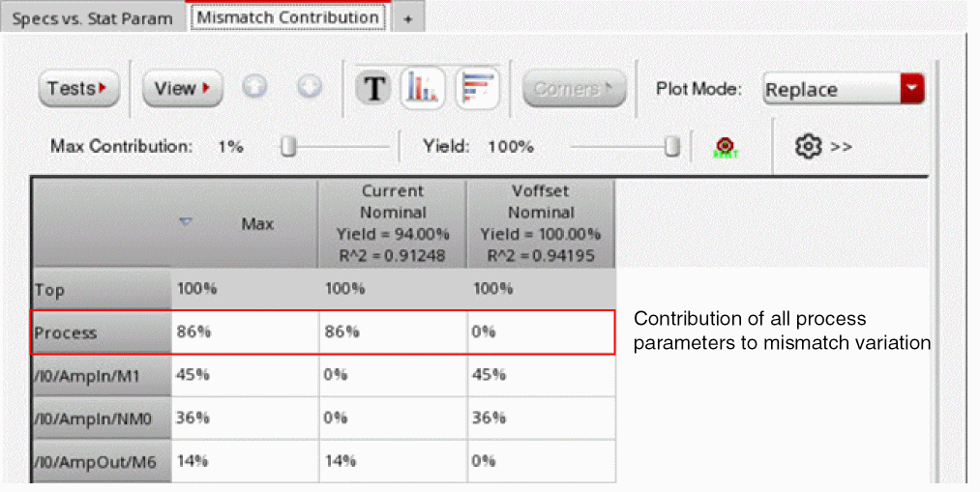Select the /I0/AmpIn/M1 row header

[101, 376]
